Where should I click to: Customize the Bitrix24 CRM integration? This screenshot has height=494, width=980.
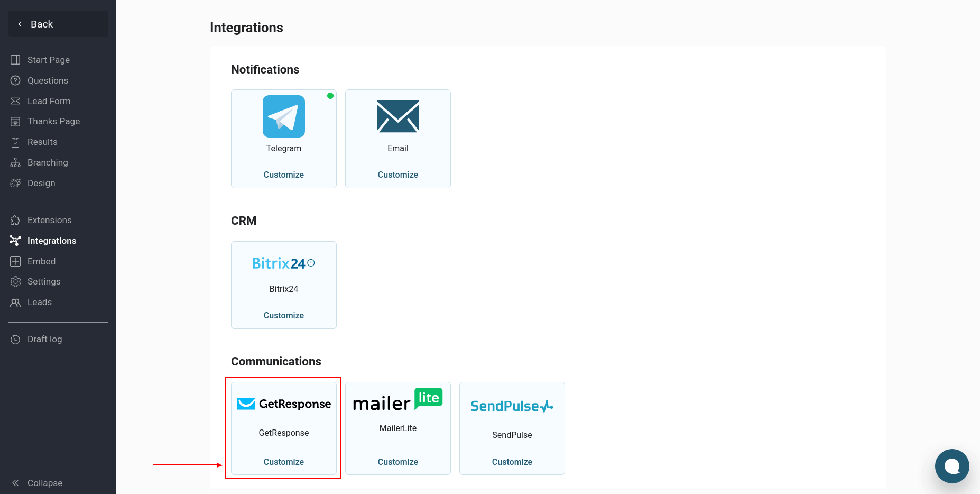(284, 315)
